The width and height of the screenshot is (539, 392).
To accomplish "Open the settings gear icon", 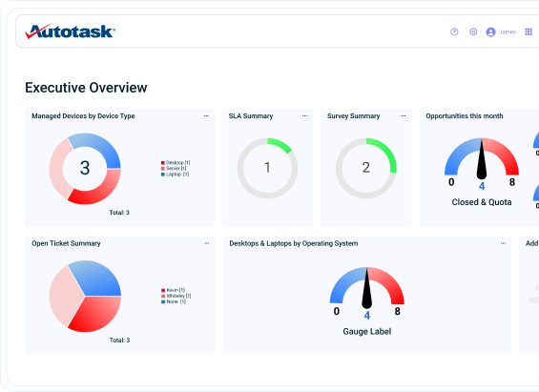I will (x=473, y=31).
